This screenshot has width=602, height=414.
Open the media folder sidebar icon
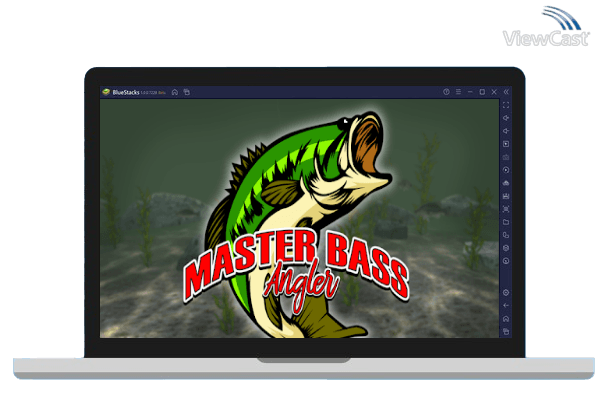[x=506, y=222]
